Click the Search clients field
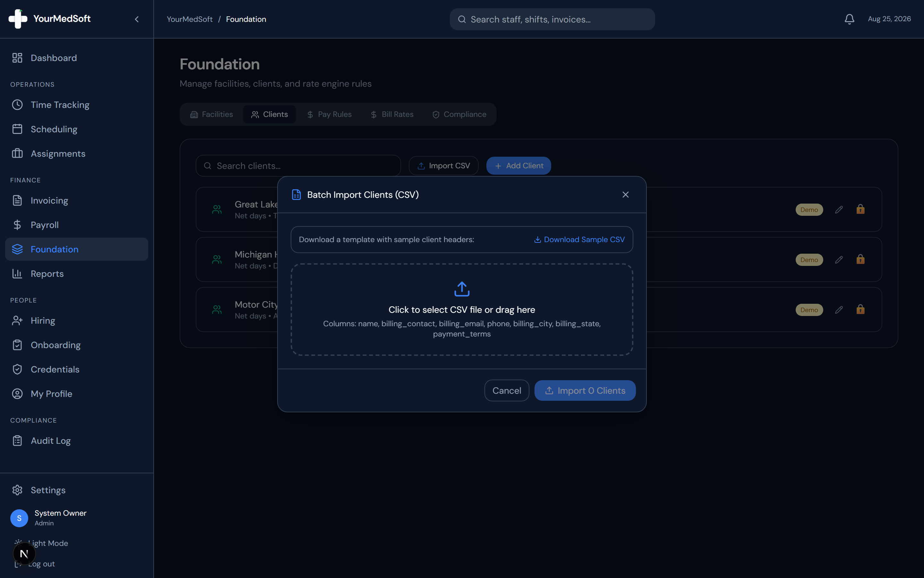924x578 pixels. 298,165
